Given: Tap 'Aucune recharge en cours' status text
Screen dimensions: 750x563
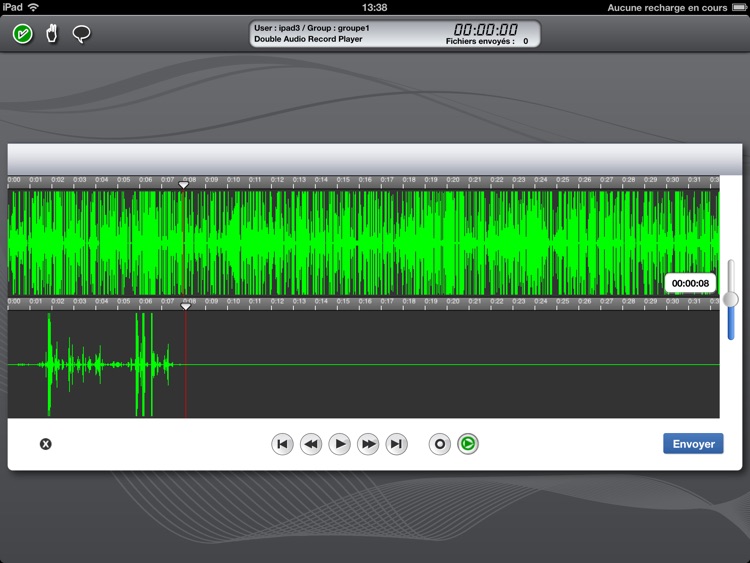Looking at the screenshot, I should click(667, 8).
